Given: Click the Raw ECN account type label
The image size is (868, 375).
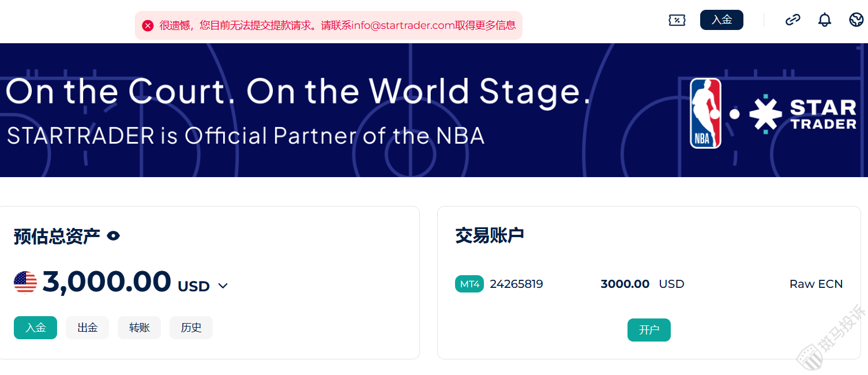Looking at the screenshot, I should 816,284.
